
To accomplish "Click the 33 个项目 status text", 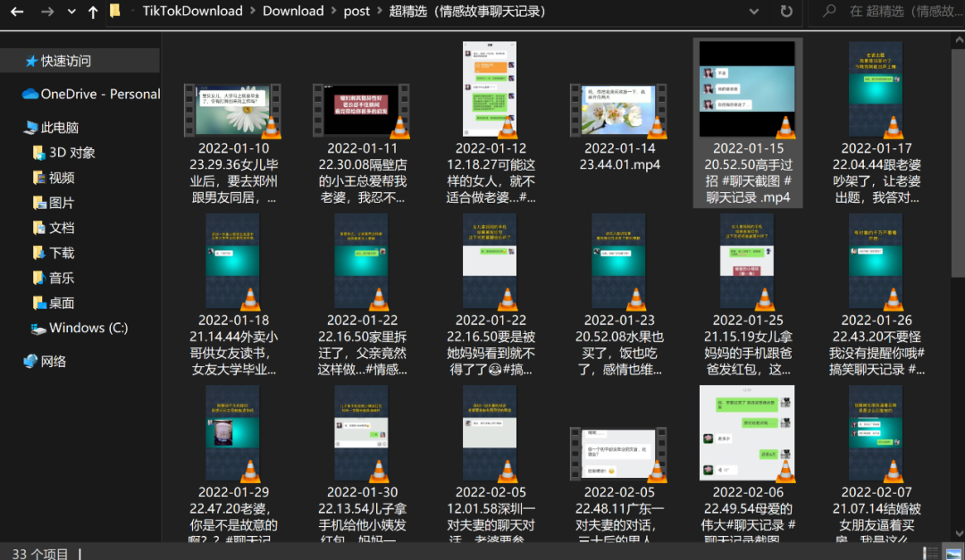I will click(40, 553).
